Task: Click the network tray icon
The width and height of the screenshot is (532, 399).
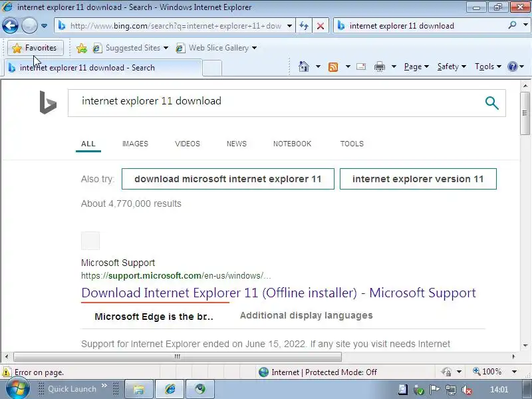Action: (451, 390)
